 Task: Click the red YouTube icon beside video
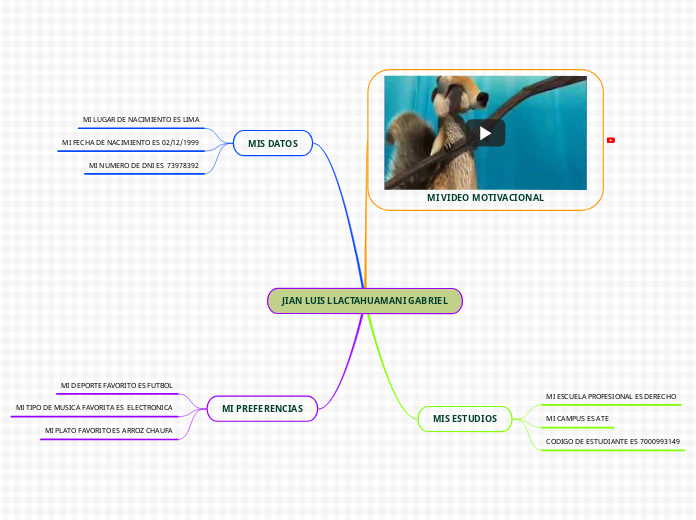tap(611, 140)
